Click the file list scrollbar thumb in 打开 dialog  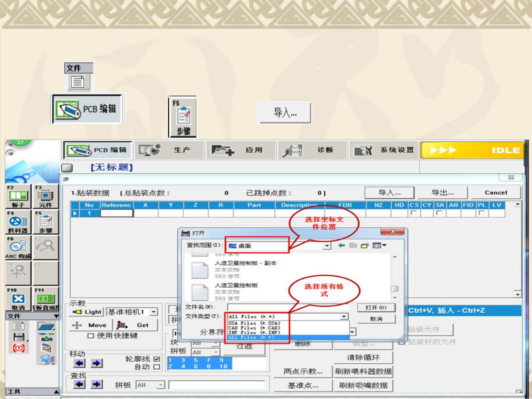[x=395, y=289]
